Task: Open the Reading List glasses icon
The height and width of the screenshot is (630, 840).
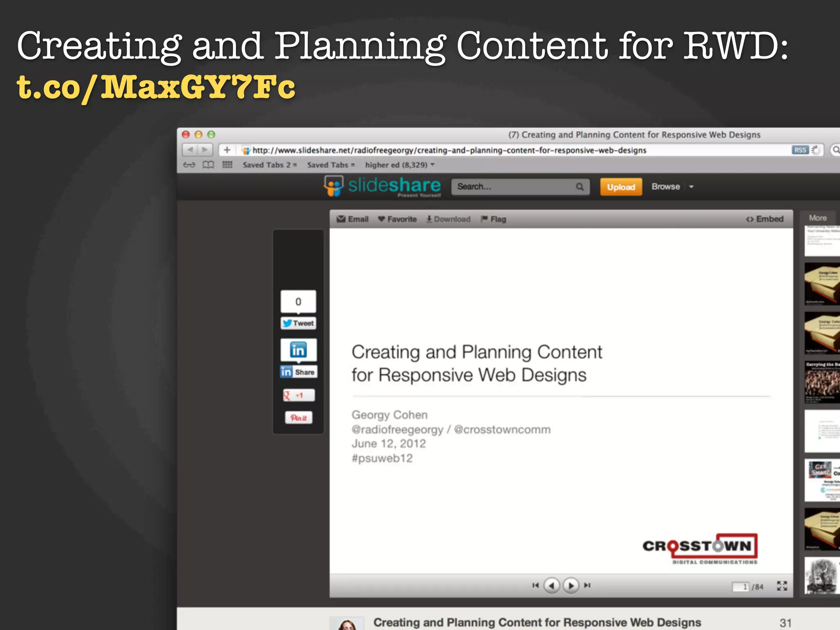Action: (189, 165)
